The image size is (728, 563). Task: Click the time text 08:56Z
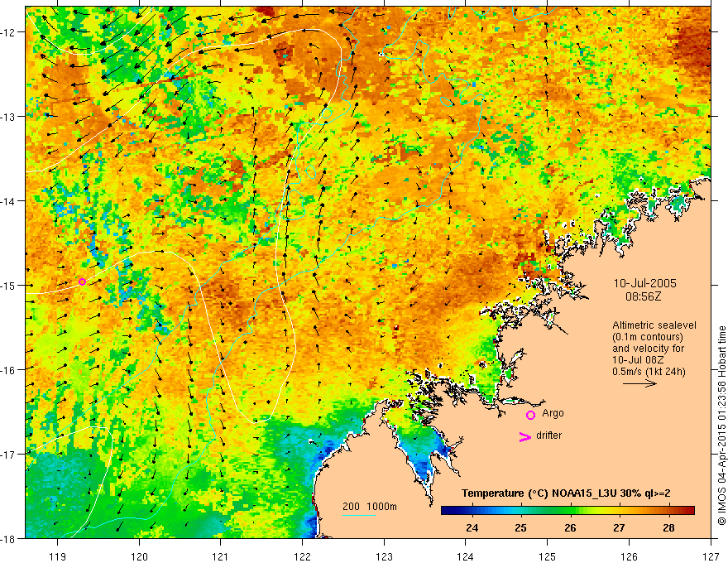(643, 296)
